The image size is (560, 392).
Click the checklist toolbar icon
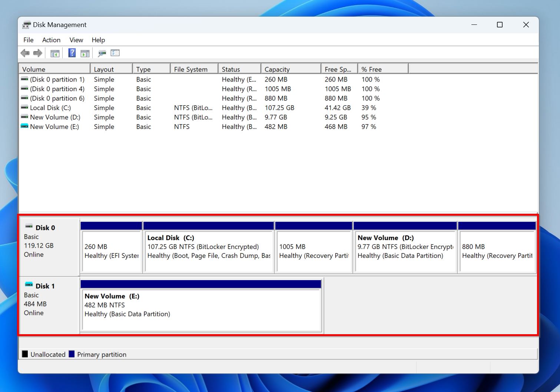pos(115,53)
